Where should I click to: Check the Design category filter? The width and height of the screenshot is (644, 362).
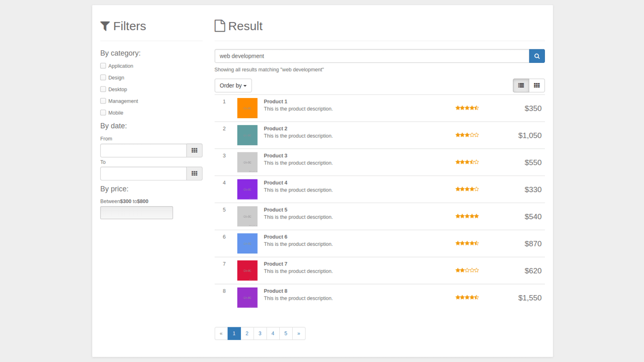pyautogui.click(x=103, y=77)
